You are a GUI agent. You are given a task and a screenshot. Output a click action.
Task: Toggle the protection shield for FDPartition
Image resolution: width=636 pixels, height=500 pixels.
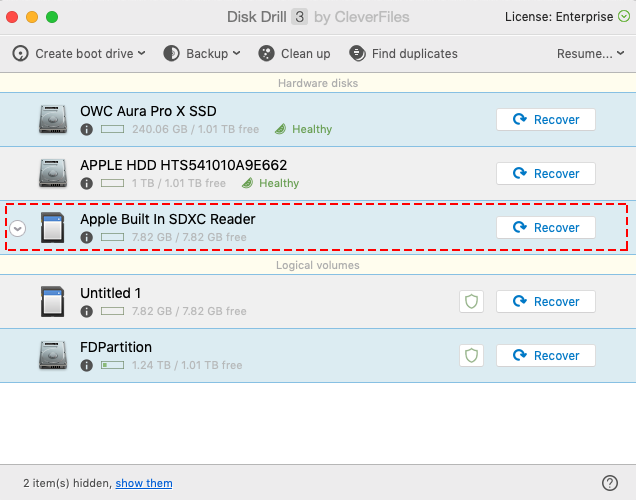472,355
